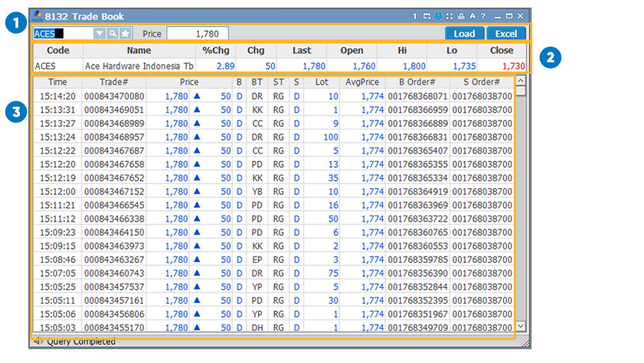644x363 pixels.
Task: Click scrollbar down arrow in trade list
Action: point(521,326)
